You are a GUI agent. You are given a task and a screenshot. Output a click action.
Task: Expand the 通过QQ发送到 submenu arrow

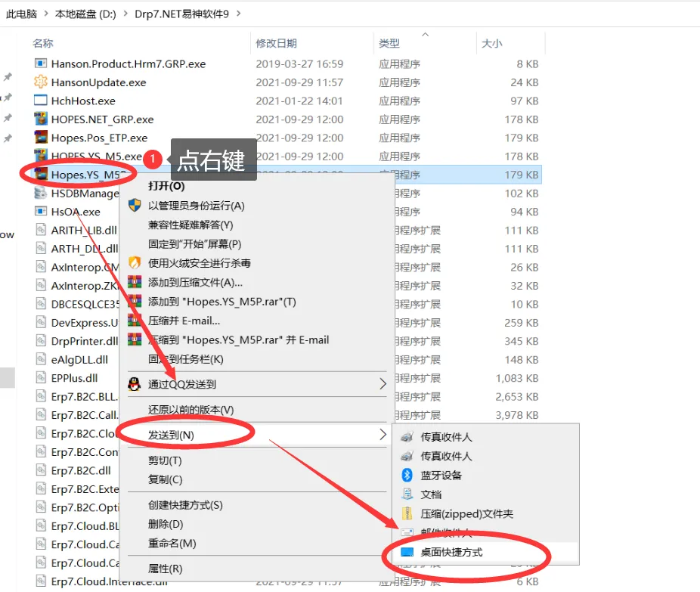[383, 384]
